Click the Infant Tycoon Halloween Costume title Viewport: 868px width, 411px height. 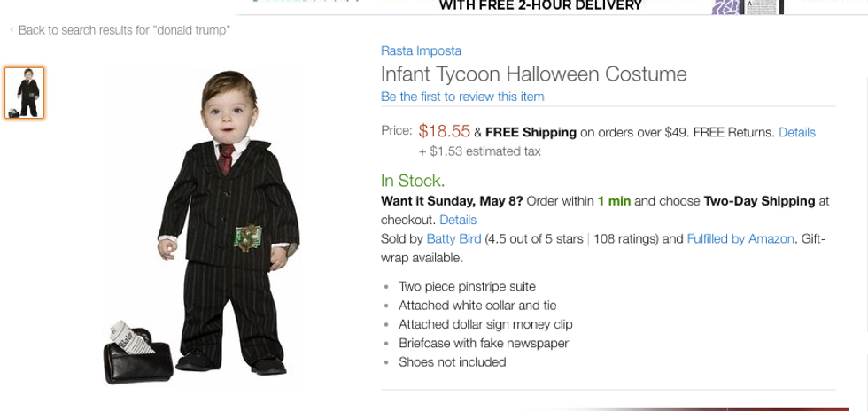tap(533, 74)
